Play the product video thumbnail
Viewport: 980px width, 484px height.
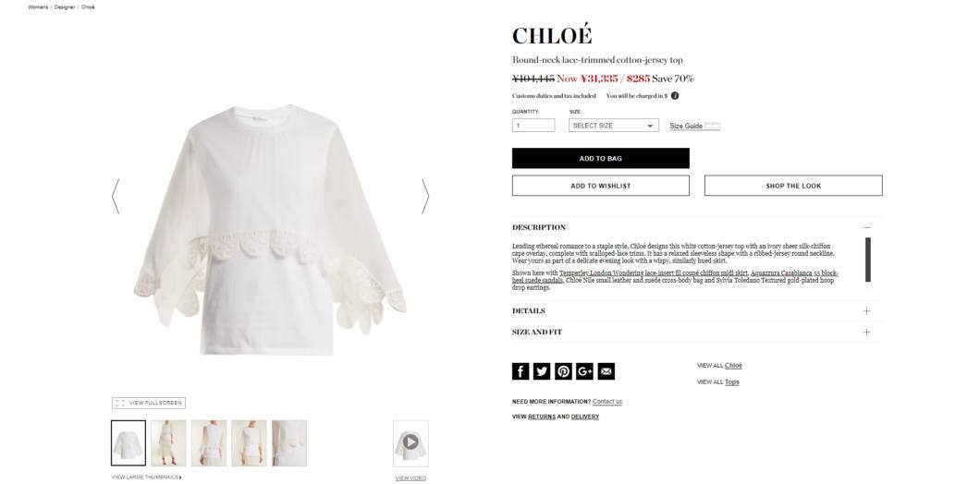(410, 442)
